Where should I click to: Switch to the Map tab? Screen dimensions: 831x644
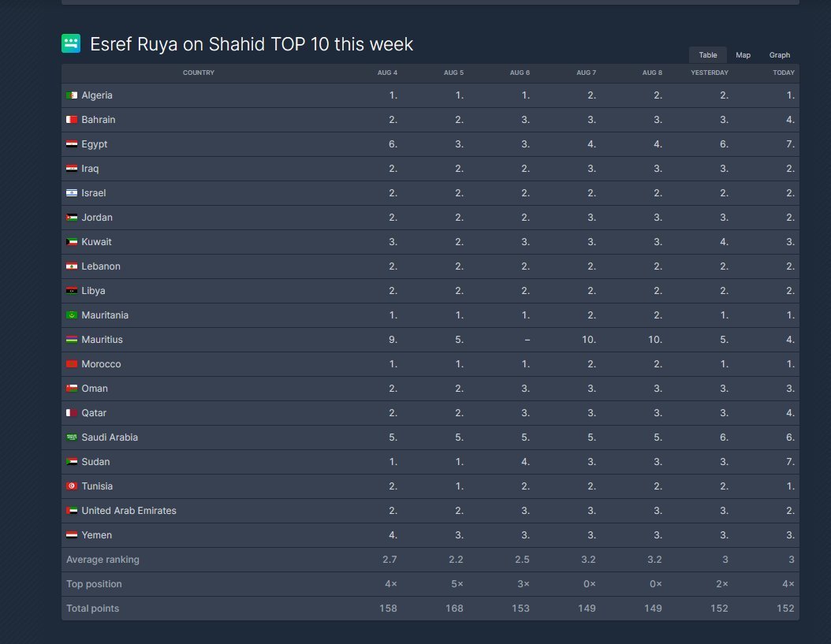click(743, 55)
